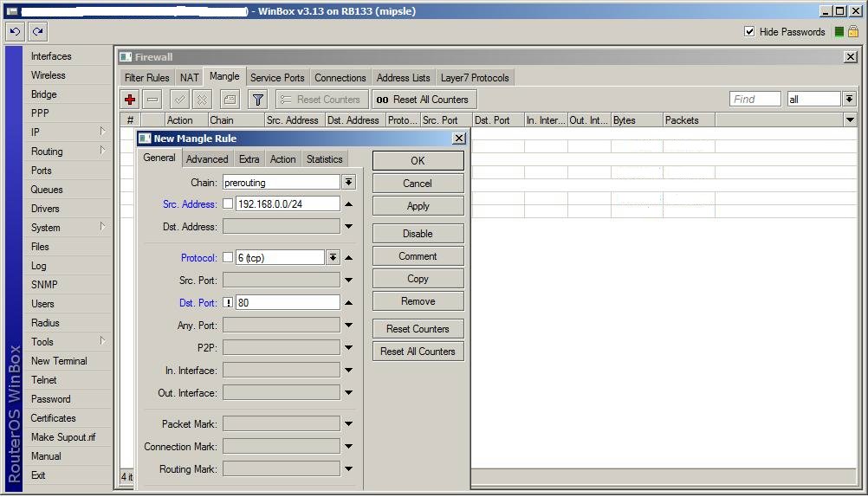
Task: Click the Src. Address input field
Action: pyautogui.click(x=288, y=203)
